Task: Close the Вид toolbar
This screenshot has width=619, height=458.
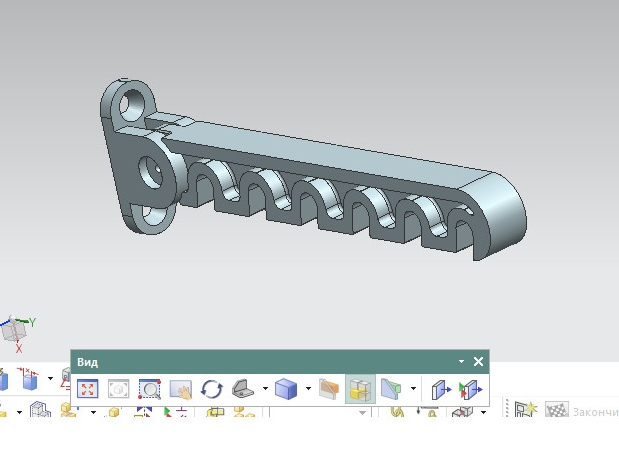Action: pos(478,362)
